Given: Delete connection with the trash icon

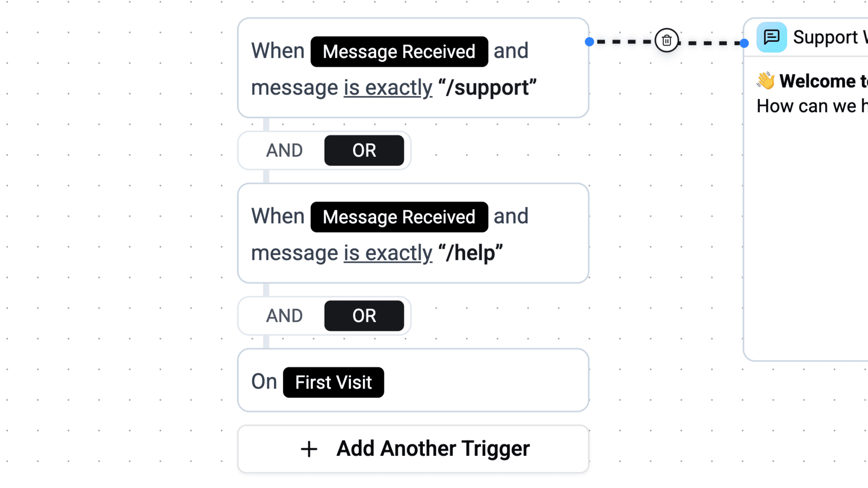Looking at the screenshot, I should (666, 41).
